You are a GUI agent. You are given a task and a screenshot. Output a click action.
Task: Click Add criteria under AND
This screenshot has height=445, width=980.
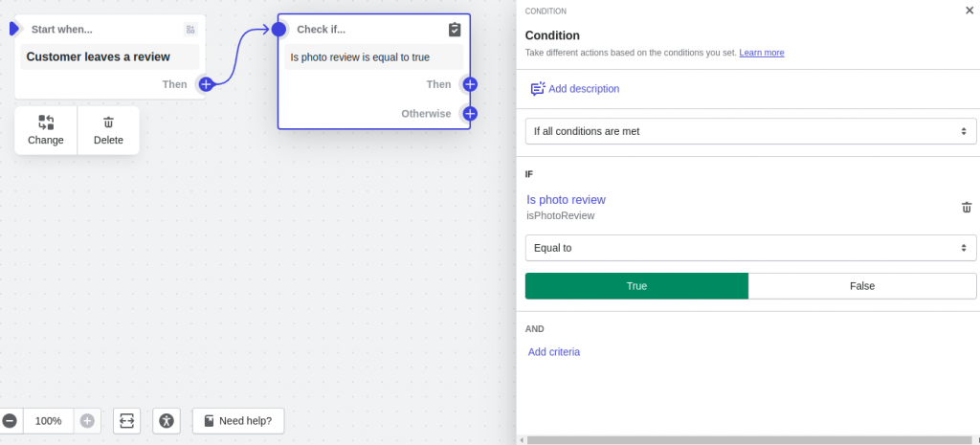pyautogui.click(x=554, y=352)
